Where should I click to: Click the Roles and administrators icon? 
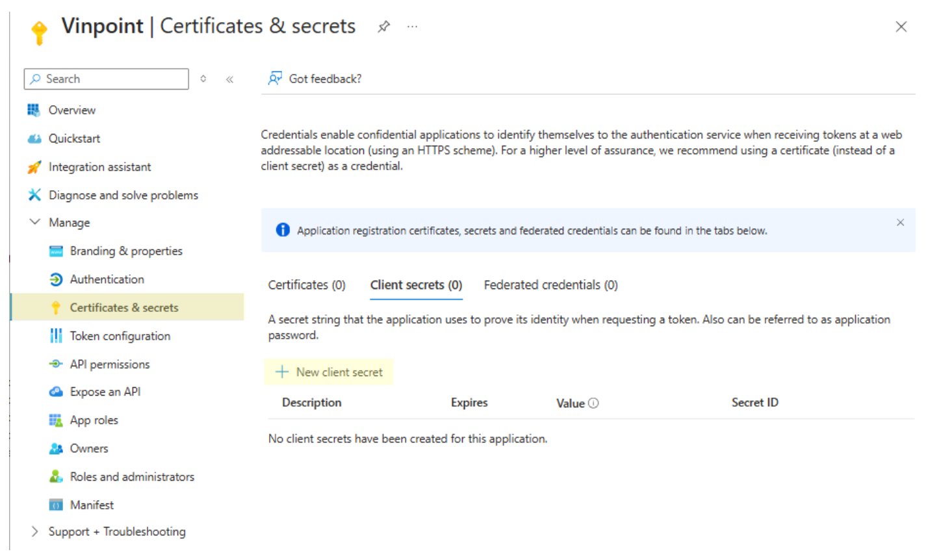click(x=57, y=477)
